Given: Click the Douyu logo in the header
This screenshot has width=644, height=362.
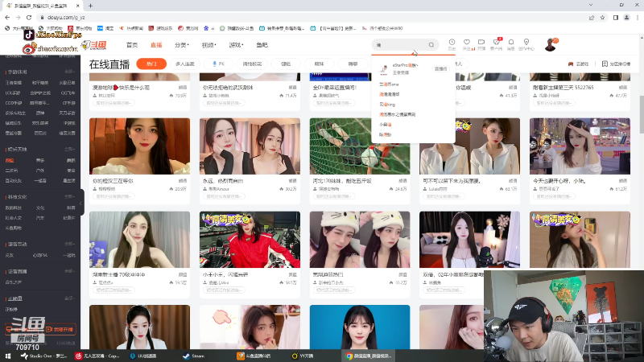Looking at the screenshot, I should pos(94,45).
